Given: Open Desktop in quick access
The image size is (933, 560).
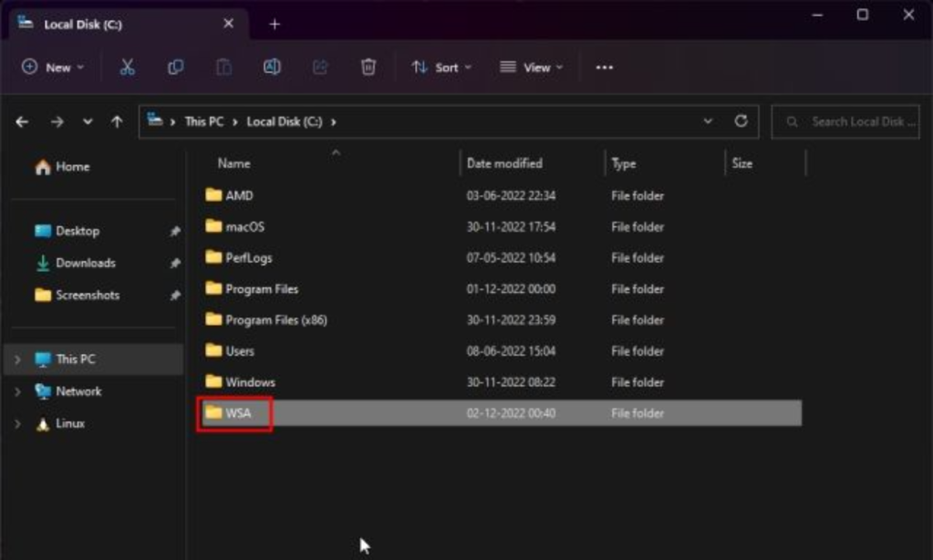Looking at the screenshot, I should pyautogui.click(x=67, y=231).
